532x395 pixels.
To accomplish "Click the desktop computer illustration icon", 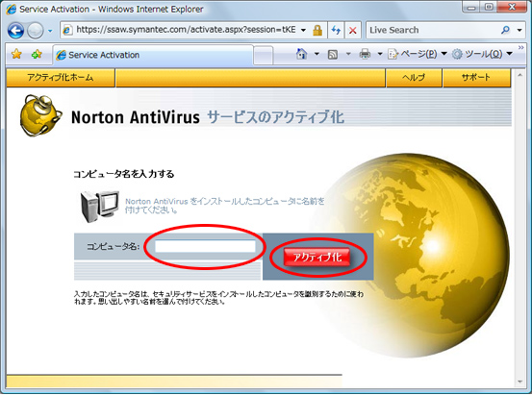I will pos(99,206).
